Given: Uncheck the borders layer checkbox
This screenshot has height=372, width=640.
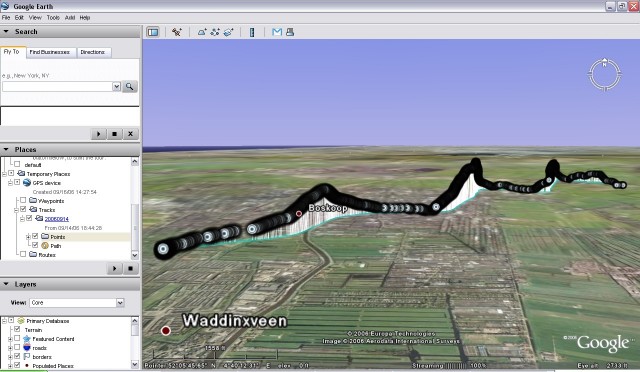Looking at the screenshot, I should click(x=17, y=356).
